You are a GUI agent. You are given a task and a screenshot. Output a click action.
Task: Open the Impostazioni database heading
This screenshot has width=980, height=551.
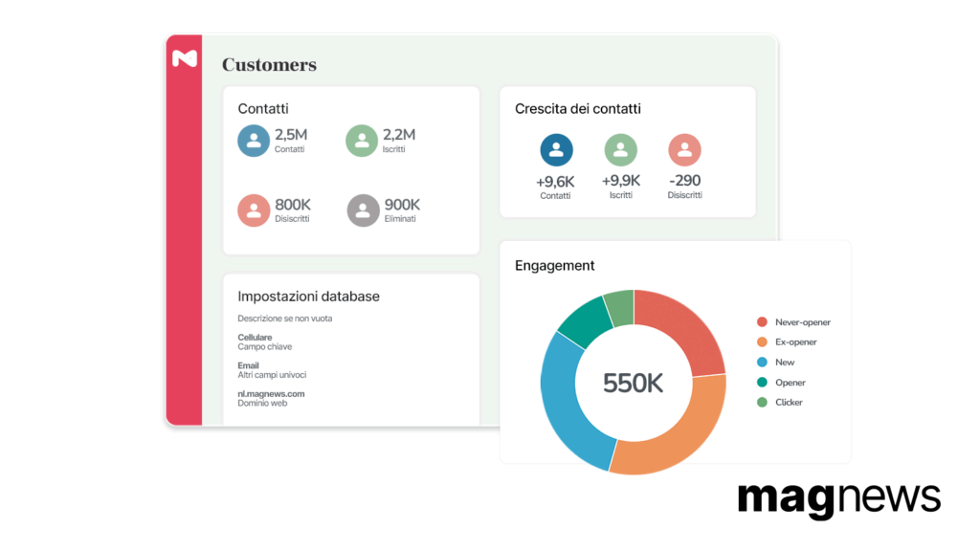pyautogui.click(x=309, y=297)
